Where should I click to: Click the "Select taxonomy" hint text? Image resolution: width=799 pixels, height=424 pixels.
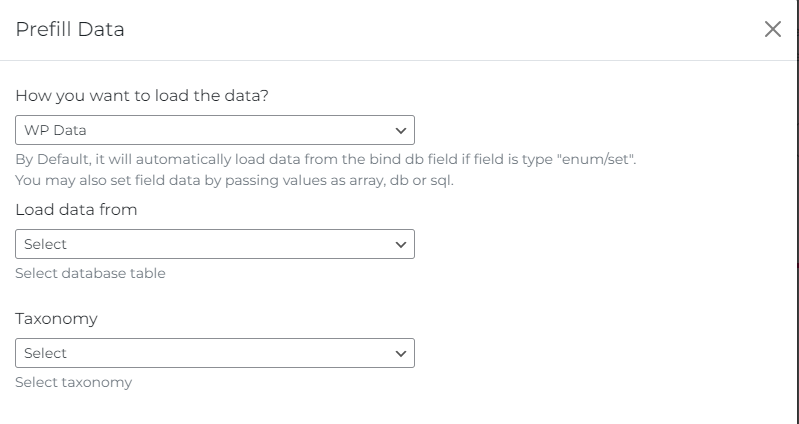pyautogui.click(x=73, y=382)
